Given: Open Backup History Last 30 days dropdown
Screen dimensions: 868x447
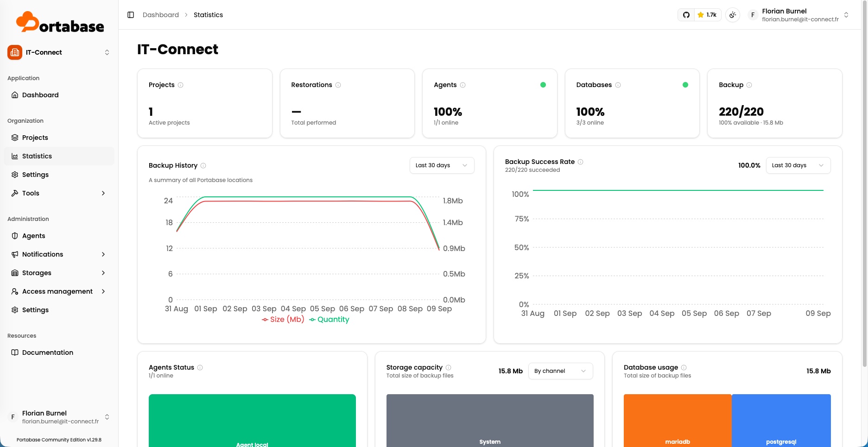Looking at the screenshot, I should [442, 165].
